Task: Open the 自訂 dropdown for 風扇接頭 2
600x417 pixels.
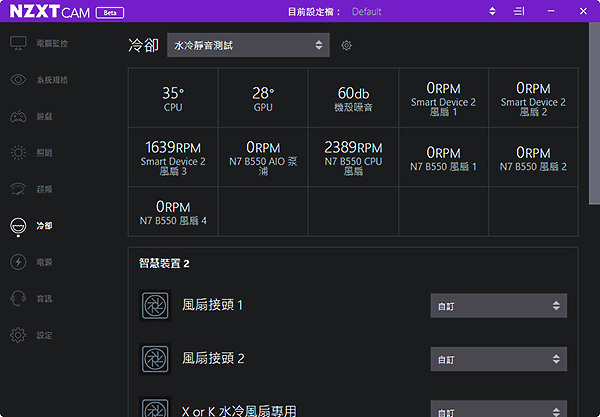Action: (x=499, y=359)
